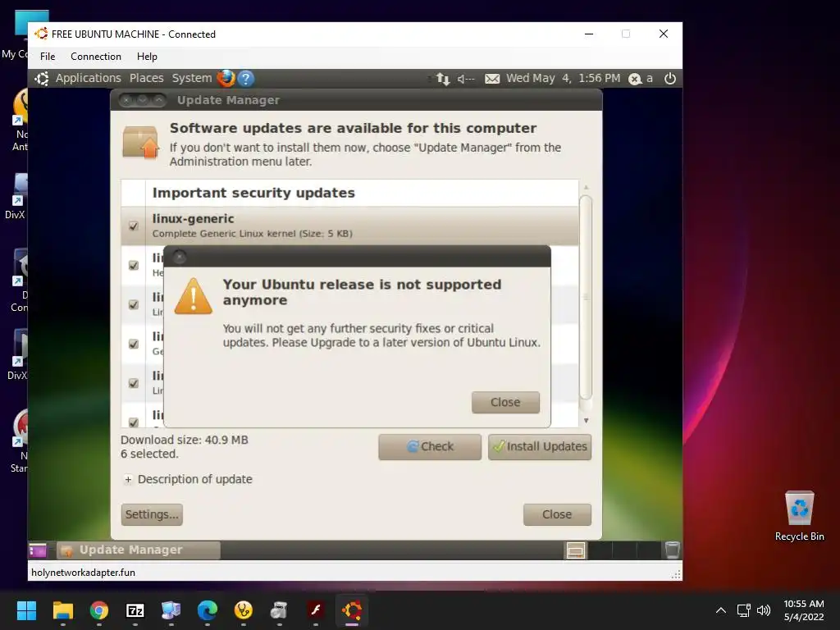Open the Firefox browser launcher in Ubuntu panel
840x630 pixels.
(x=226, y=78)
